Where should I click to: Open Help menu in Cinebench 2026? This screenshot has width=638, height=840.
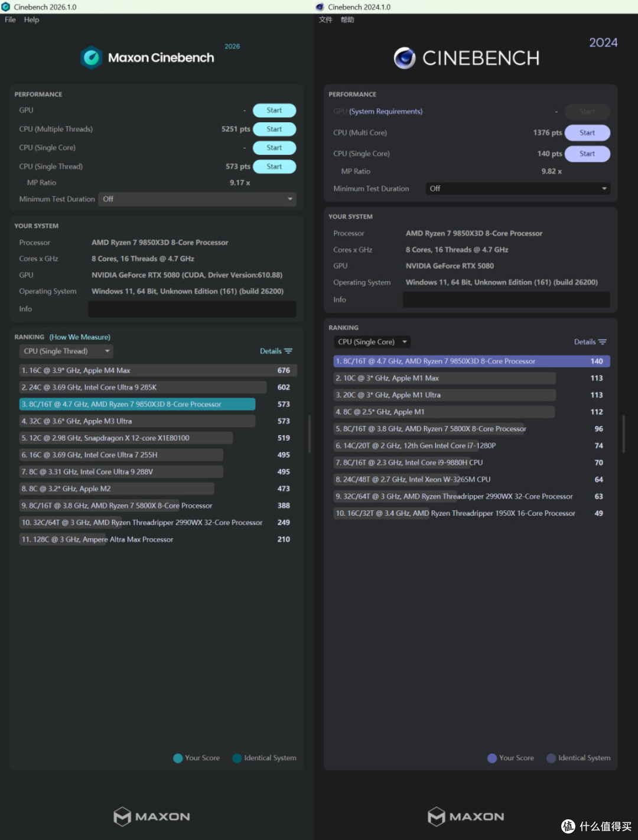[31, 19]
